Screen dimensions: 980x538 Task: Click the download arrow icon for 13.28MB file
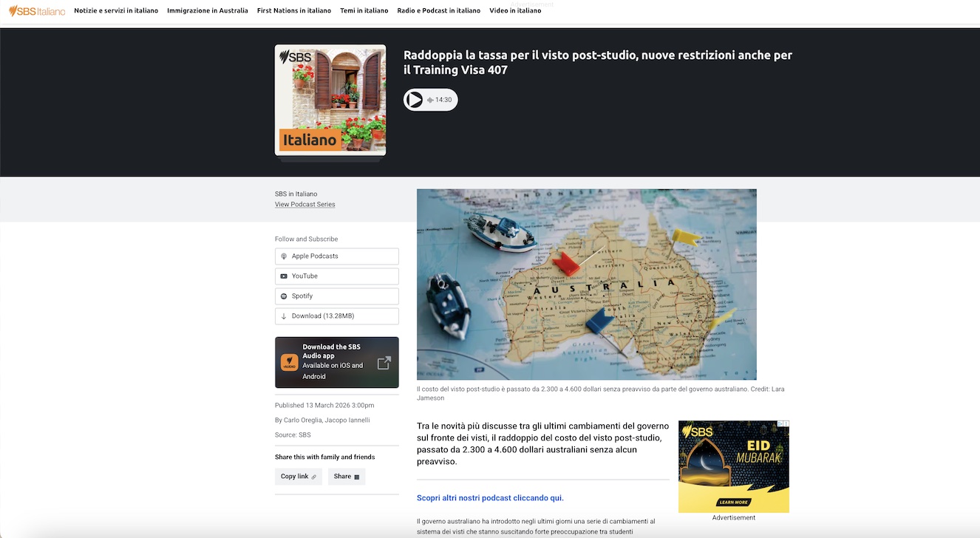(x=284, y=316)
